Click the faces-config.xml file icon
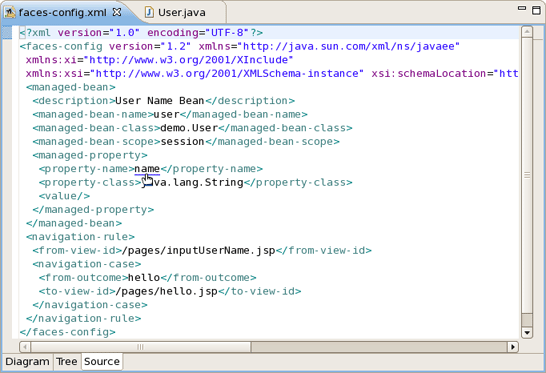 (10, 13)
